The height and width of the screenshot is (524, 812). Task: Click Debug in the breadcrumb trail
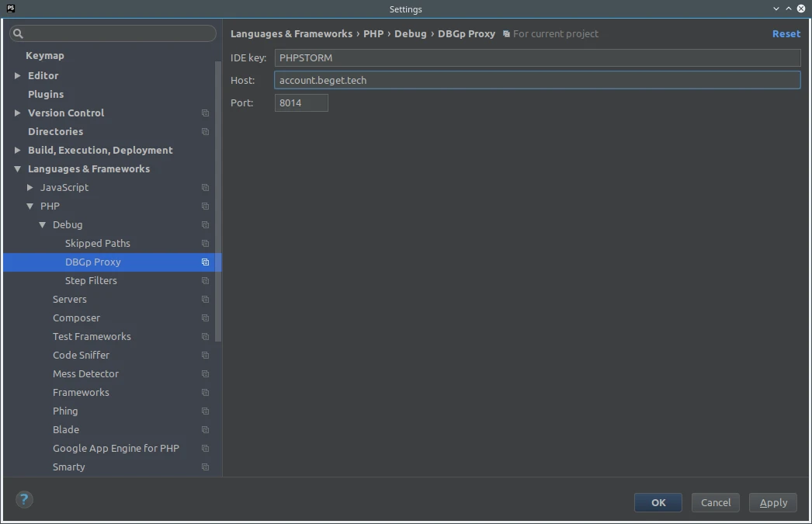click(411, 33)
